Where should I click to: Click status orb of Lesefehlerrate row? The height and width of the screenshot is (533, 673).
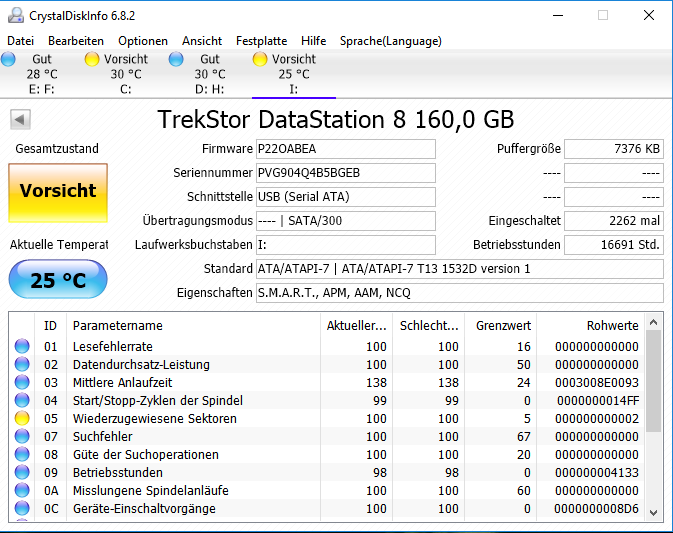pyautogui.click(x=22, y=346)
